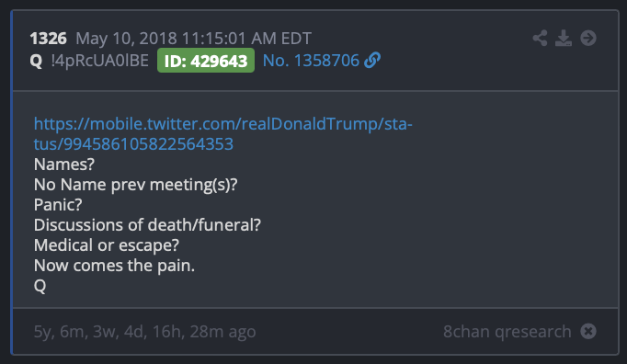
Task: Click the Q signature at post end
Action: [x=40, y=286]
